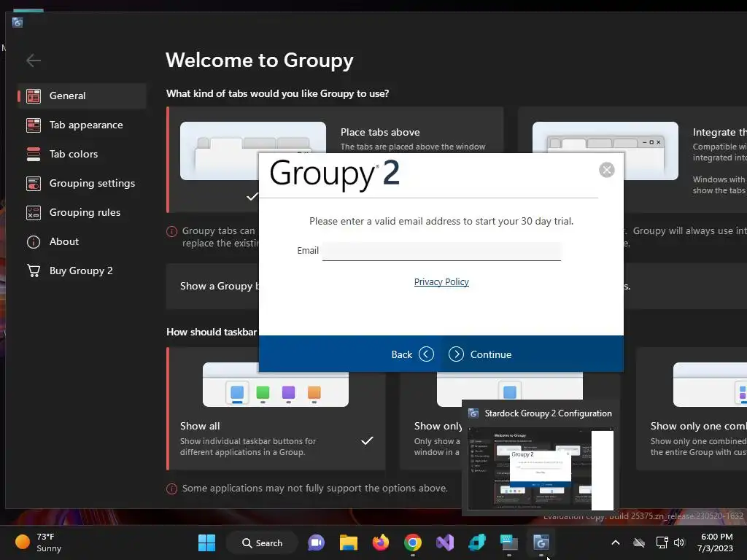Open the About page
The width and height of the screenshot is (747, 560).
[82, 241]
